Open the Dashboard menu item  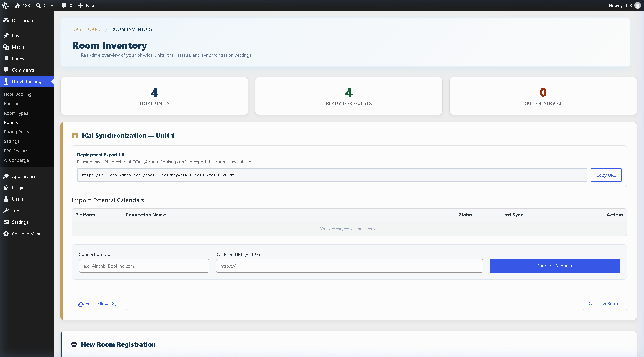pyautogui.click(x=27, y=20)
